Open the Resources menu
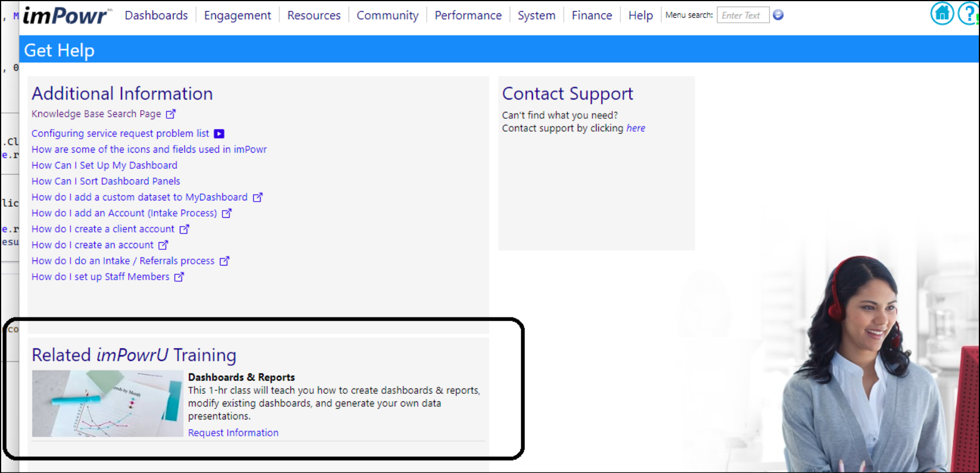Screen dimensions: 980x473 [x=314, y=15]
